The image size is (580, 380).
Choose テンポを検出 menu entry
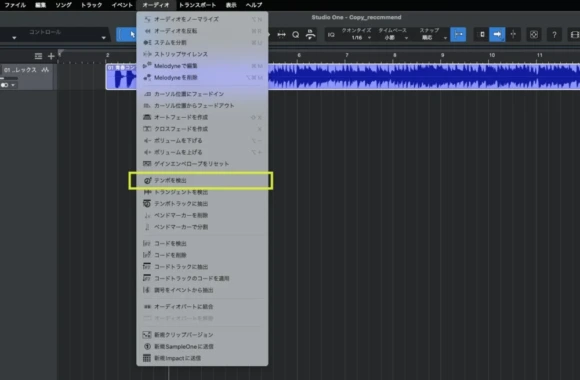click(x=202, y=181)
